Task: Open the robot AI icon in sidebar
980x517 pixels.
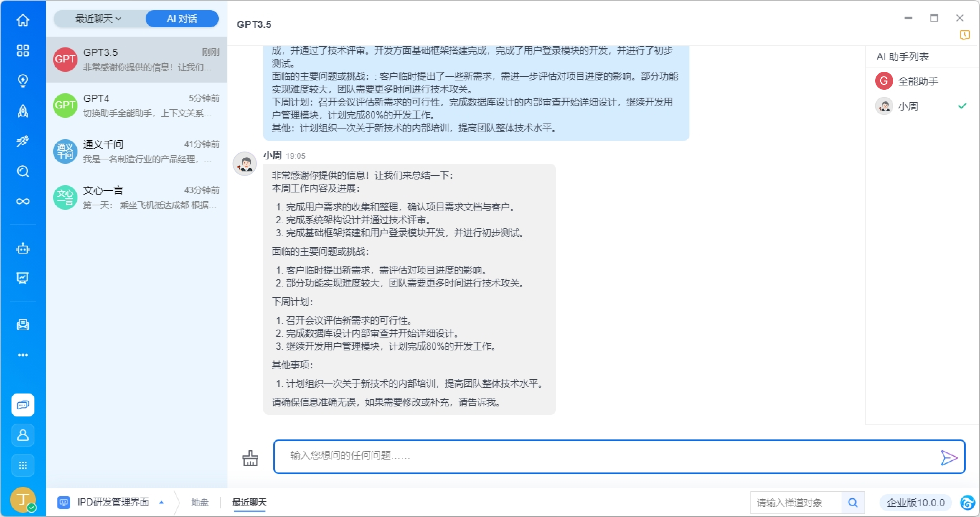Action: 23,248
